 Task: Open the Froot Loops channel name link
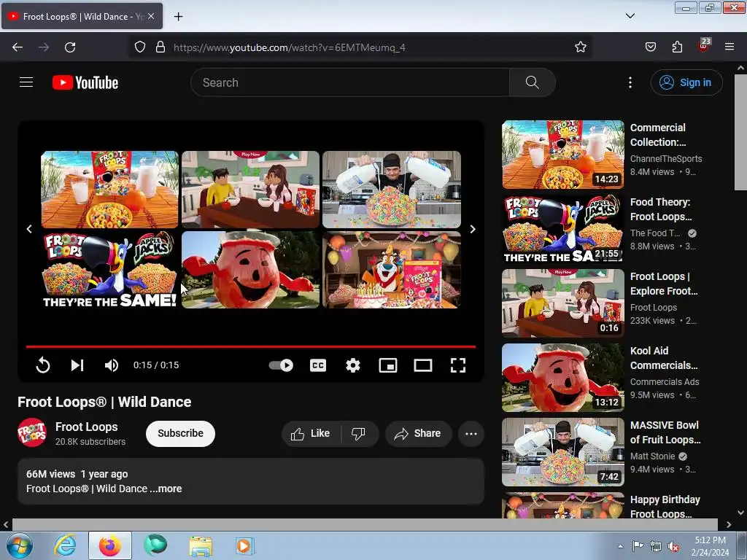tap(86, 427)
